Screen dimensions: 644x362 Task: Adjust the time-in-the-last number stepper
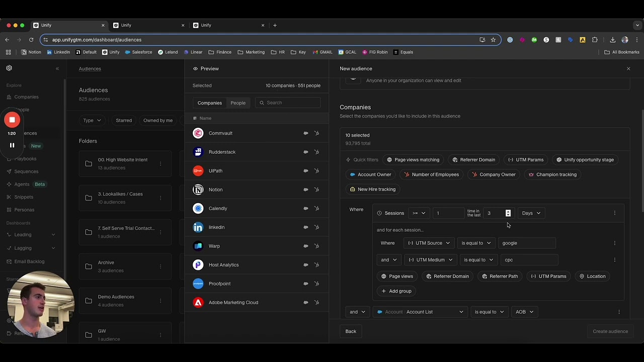pos(508,213)
